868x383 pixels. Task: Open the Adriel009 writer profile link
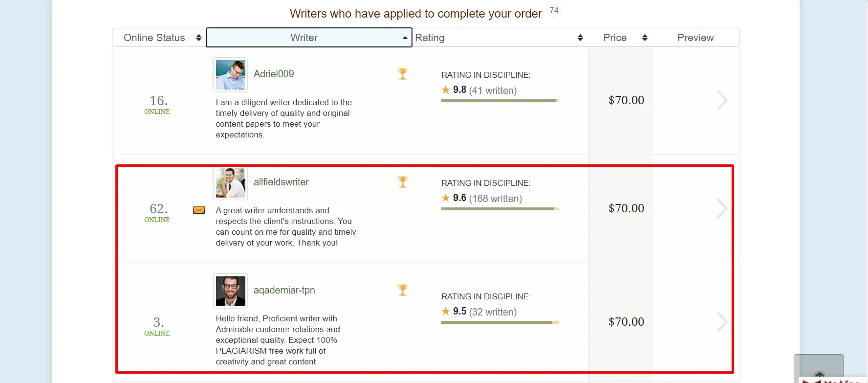pyautogui.click(x=274, y=74)
